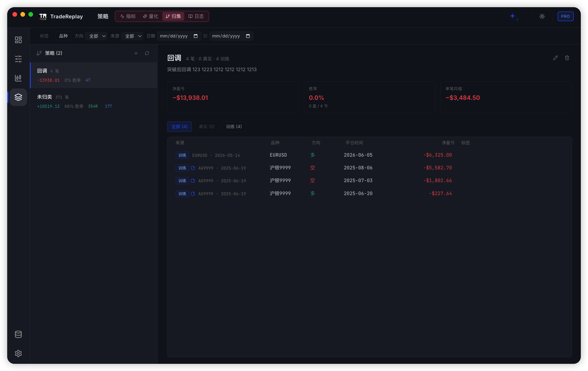Click the 品种 column header
Viewport: 588px width, 371px height.
click(275, 143)
